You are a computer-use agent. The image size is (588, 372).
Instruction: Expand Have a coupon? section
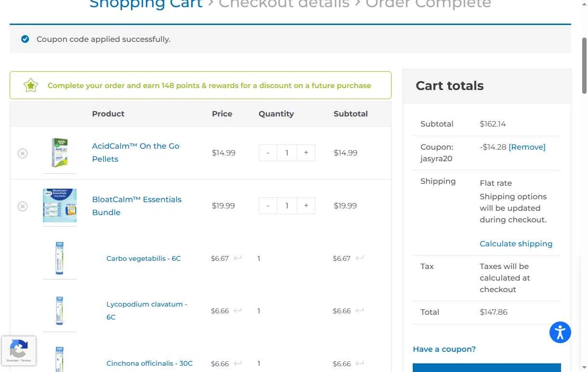[444, 349]
